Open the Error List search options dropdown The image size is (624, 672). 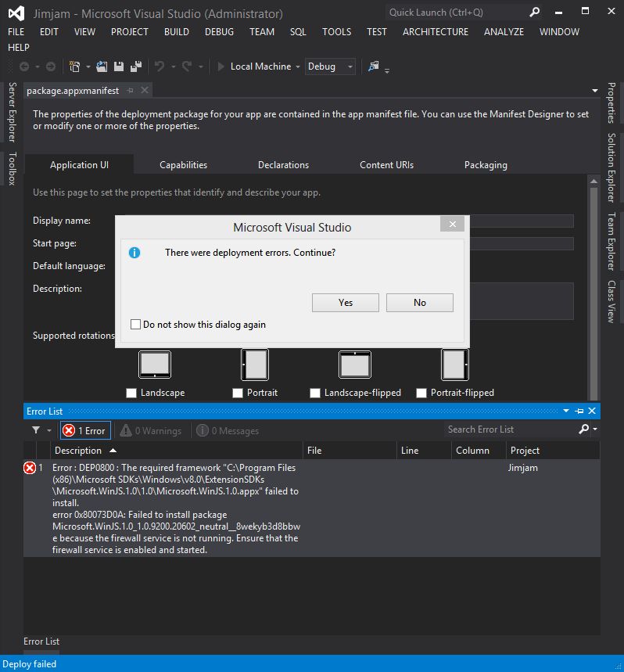595,429
